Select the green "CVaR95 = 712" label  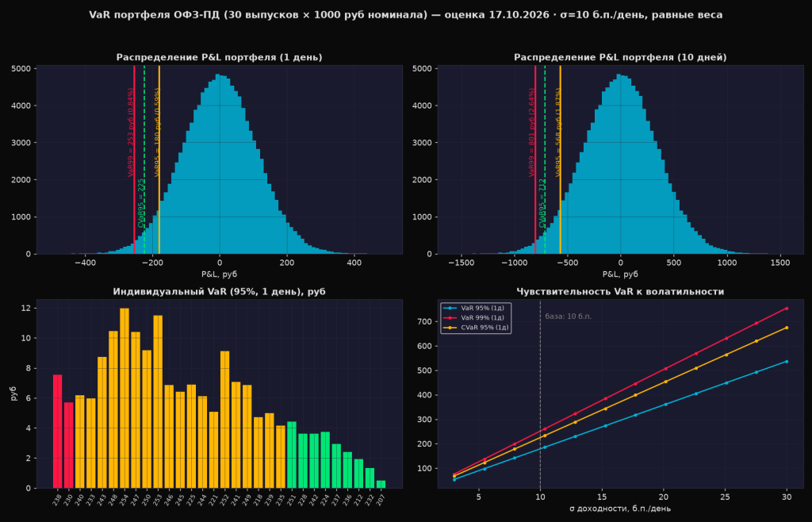542,204
